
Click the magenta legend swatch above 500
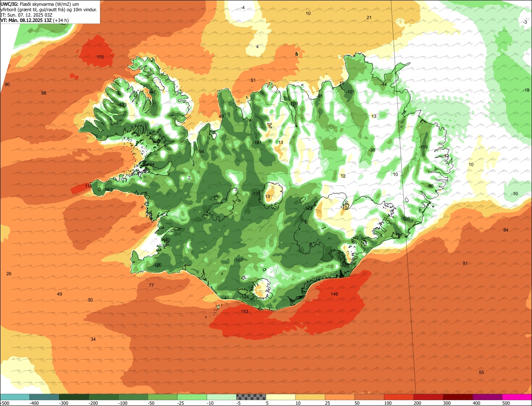pos(517,396)
